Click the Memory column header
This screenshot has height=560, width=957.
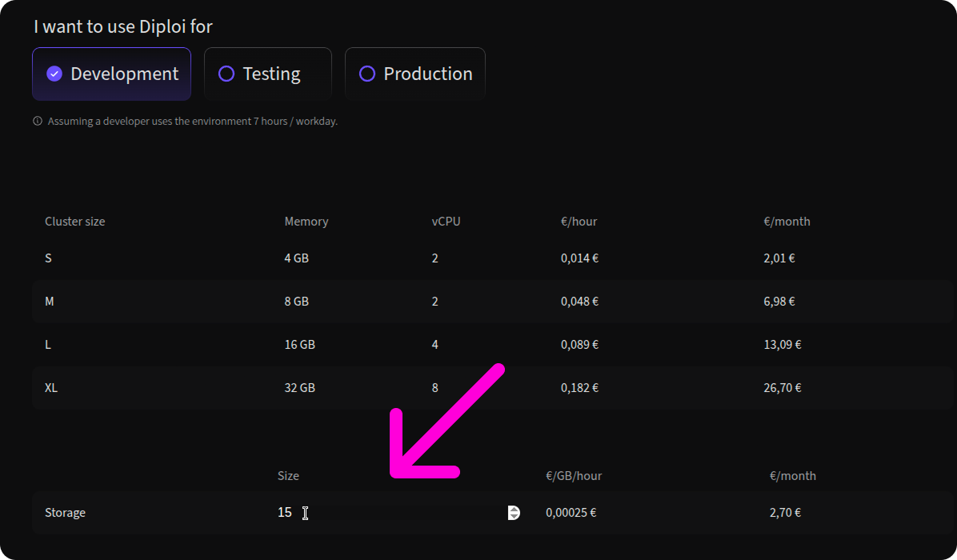coord(306,222)
